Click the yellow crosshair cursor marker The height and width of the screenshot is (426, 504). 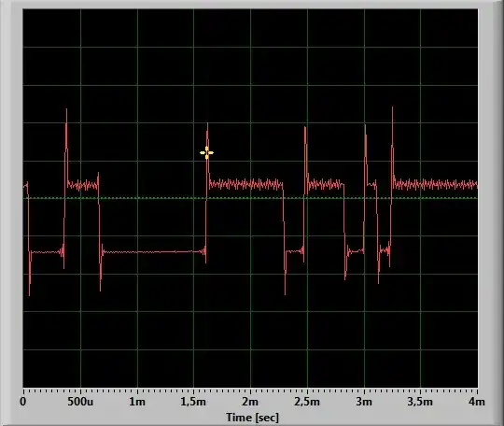point(206,153)
